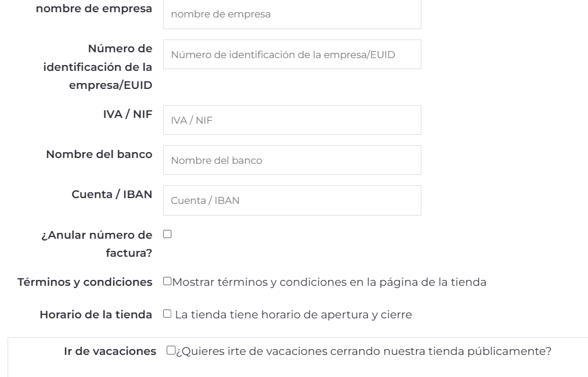Toggle the 'Ir de vacaciones' checkbox
Screen dimensions: 588x377
171,351
